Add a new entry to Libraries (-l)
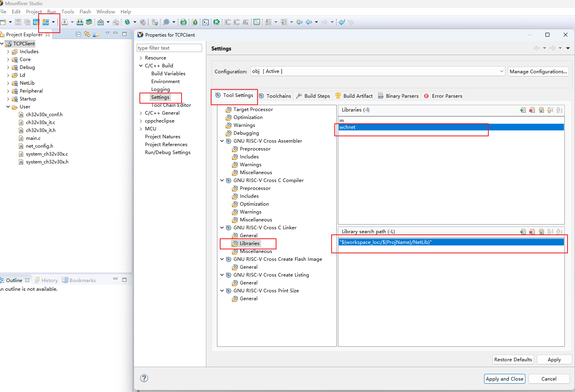 pyautogui.click(x=523, y=110)
